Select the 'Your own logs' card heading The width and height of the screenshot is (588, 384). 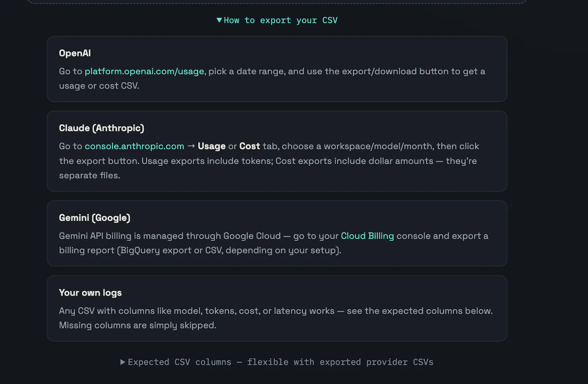(90, 293)
